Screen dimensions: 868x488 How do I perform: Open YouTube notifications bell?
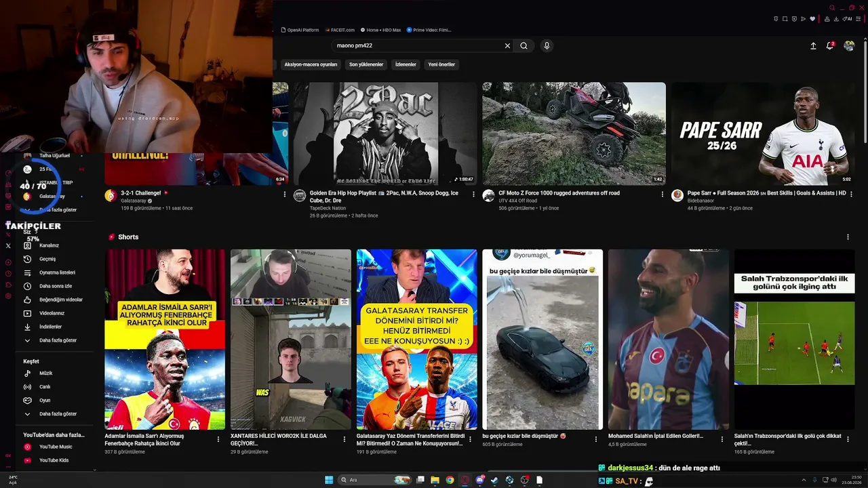[830, 46]
